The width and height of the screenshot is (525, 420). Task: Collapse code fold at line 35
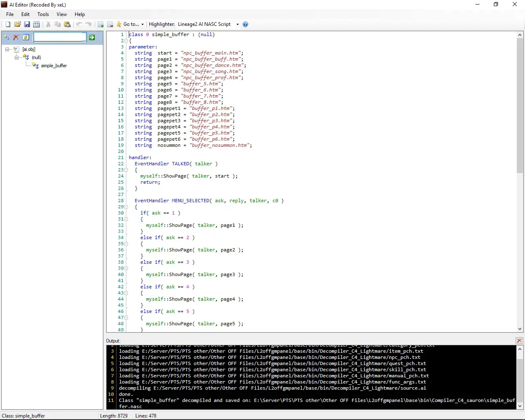click(126, 244)
